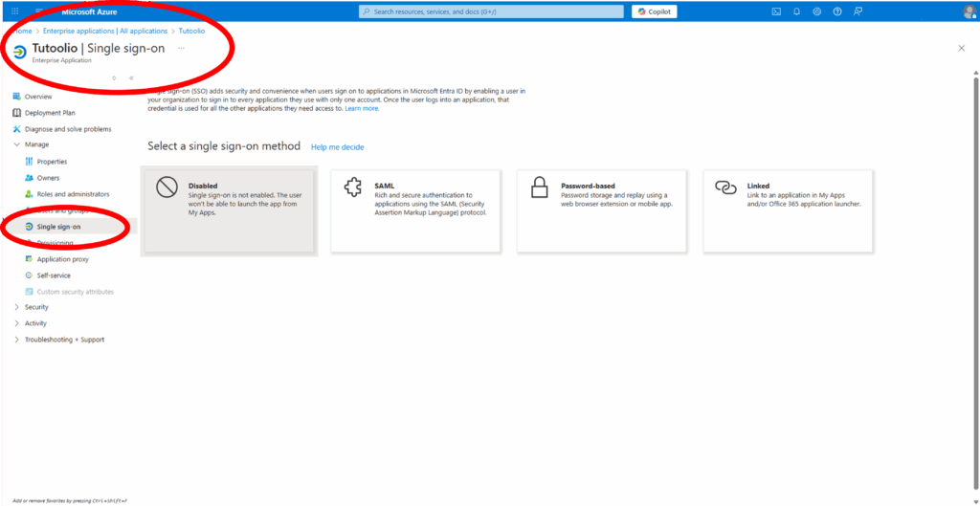This screenshot has width=980, height=506.
Task: Select the Password-based sign-on card
Action: 602,210
